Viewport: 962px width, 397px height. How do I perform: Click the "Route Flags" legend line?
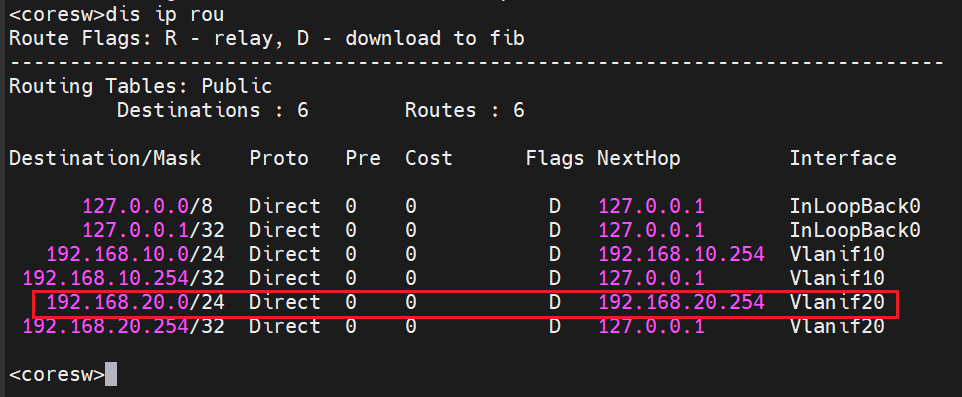tap(267, 39)
